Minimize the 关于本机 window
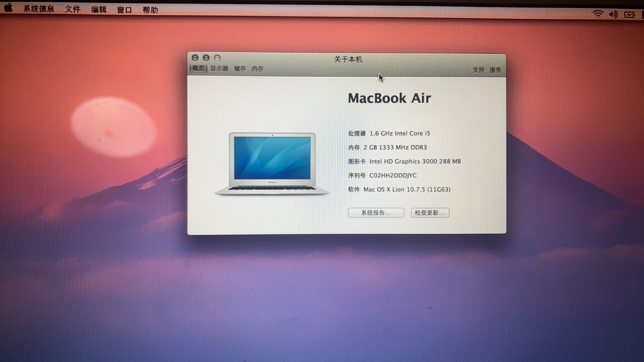Image resolution: width=644 pixels, height=362 pixels. pos(206,58)
